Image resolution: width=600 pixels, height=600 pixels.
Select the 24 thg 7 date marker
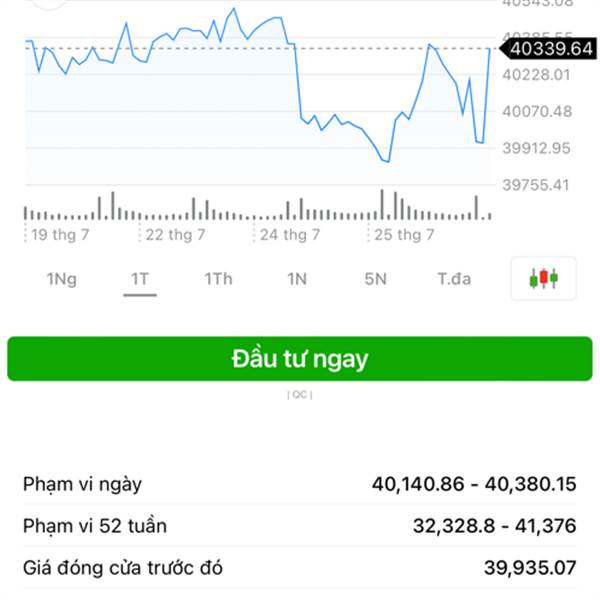click(x=290, y=235)
